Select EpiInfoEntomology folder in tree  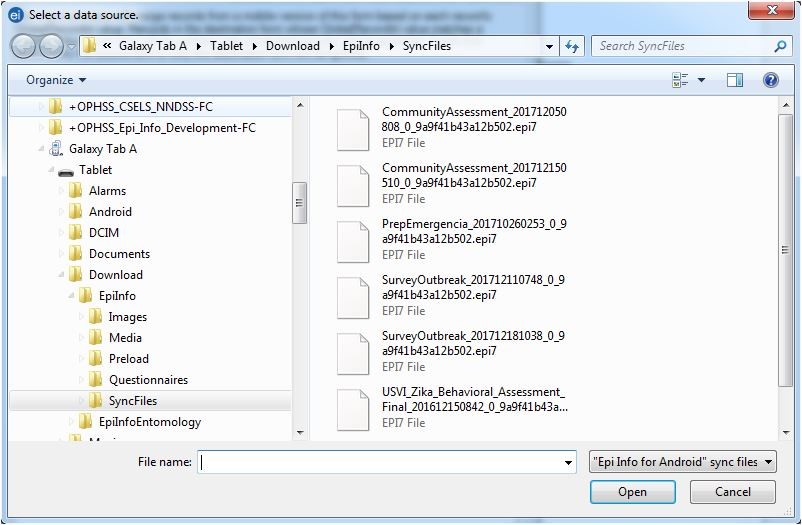click(x=149, y=422)
